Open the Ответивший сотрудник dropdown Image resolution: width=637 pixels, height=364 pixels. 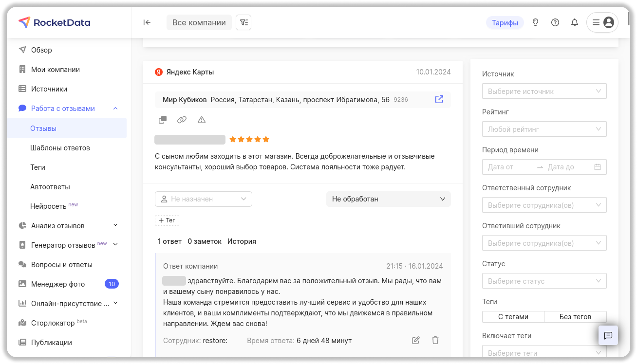[544, 243]
